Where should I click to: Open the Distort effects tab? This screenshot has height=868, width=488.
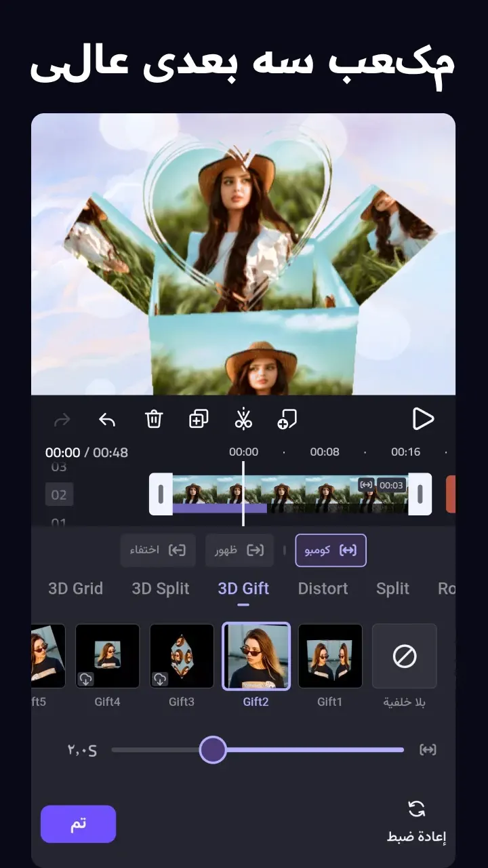[323, 589]
